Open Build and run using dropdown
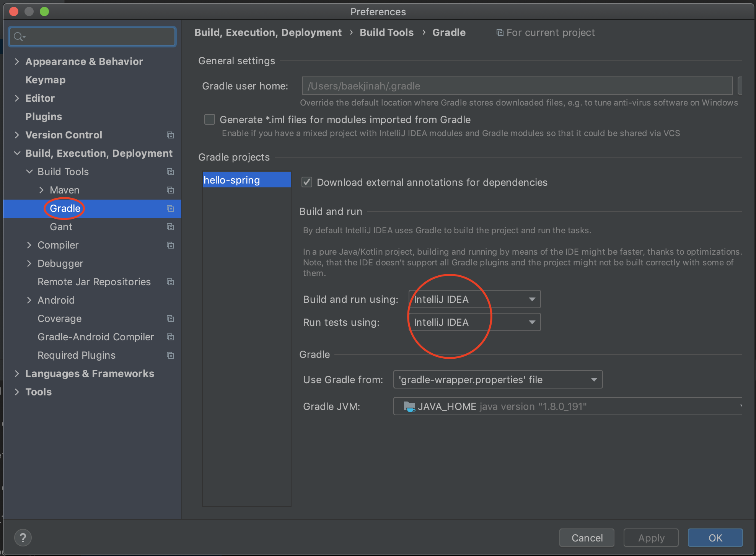The width and height of the screenshot is (756, 556). click(474, 299)
